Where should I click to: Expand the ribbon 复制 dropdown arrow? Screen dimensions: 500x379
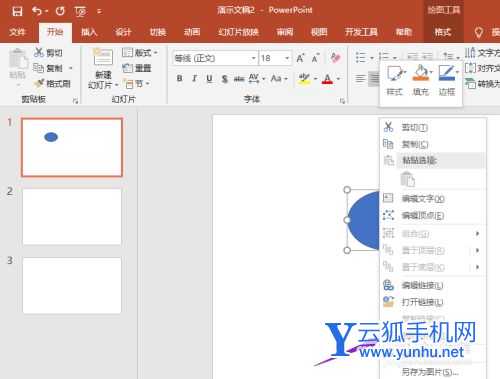pyautogui.click(x=70, y=68)
